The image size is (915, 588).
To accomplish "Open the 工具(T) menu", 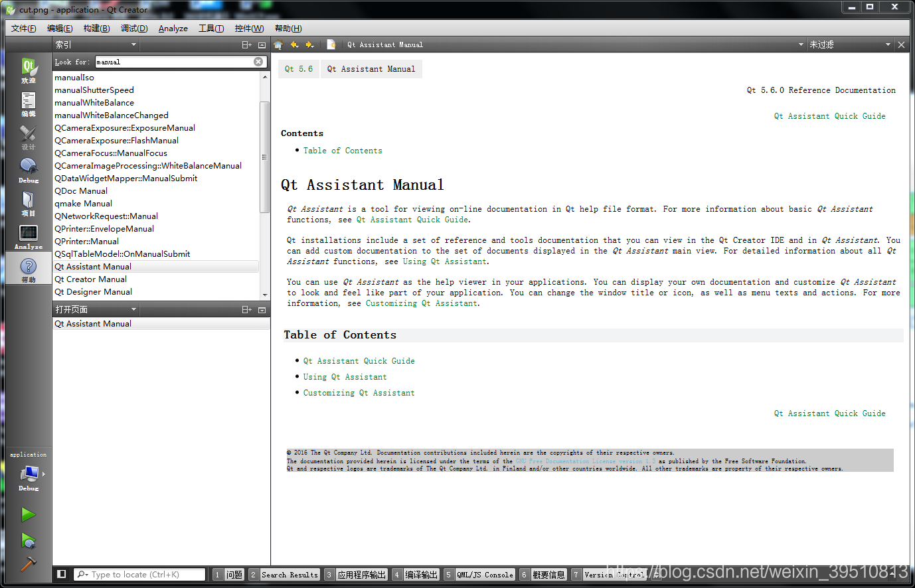I will (x=211, y=28).
